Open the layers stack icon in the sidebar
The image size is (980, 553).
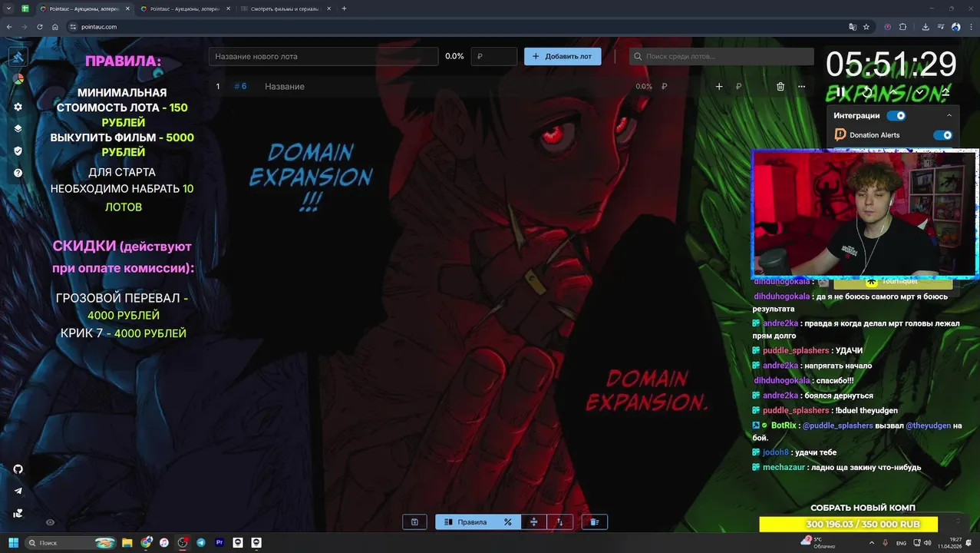pyautogui.click(x=18, y=128)
